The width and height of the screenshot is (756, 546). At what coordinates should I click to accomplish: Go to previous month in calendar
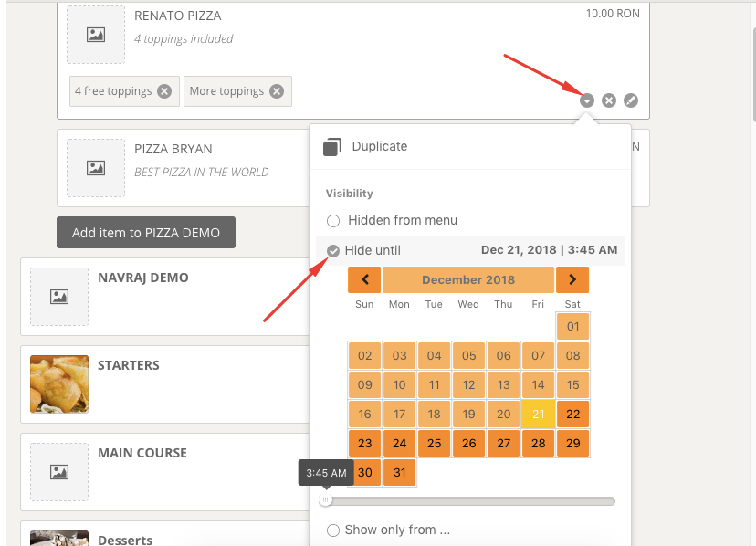click(365, 280)
